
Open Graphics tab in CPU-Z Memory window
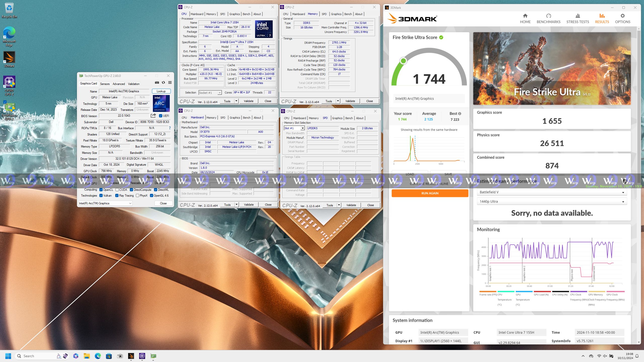(x=336, y=14)
